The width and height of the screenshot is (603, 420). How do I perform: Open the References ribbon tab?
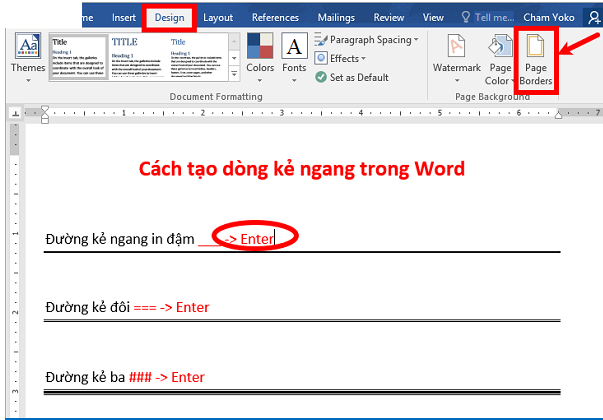(275, 17)
